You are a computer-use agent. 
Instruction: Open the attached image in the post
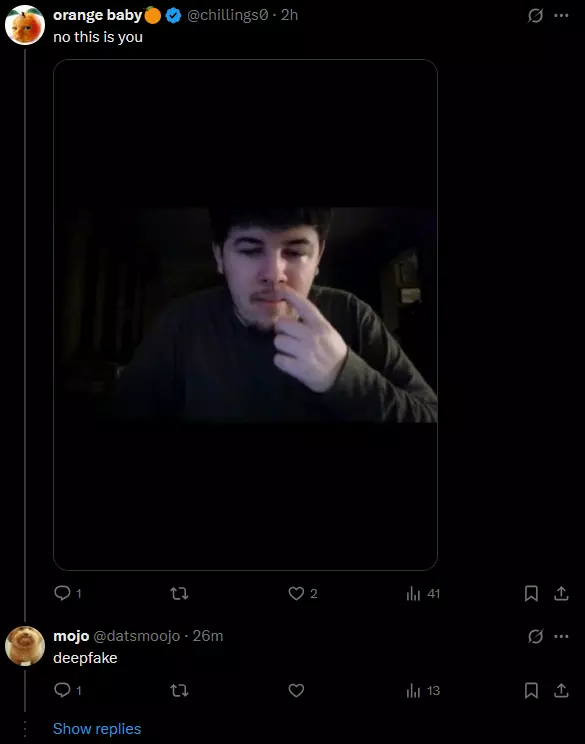245,315
